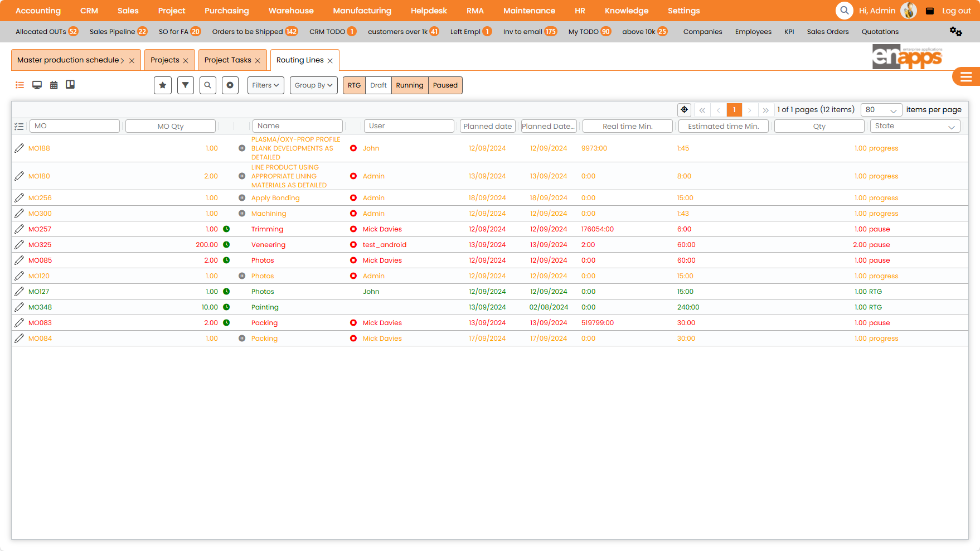The image size is (980, 551).
Task: Switch to the calendar view icon
Action: tap(54, 85)
